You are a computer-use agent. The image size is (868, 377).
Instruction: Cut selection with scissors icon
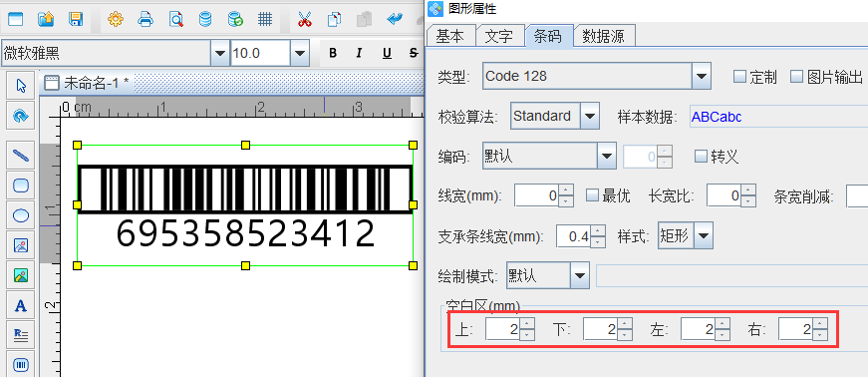pos(305,20)
